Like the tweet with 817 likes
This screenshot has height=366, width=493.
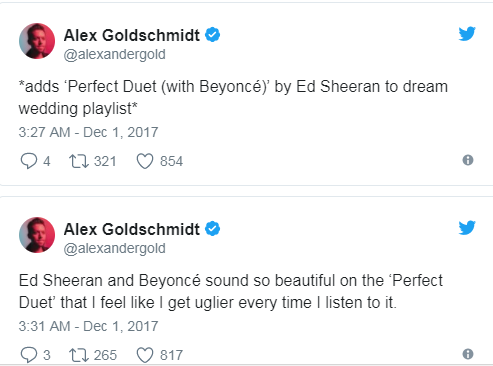coord(145,355)
